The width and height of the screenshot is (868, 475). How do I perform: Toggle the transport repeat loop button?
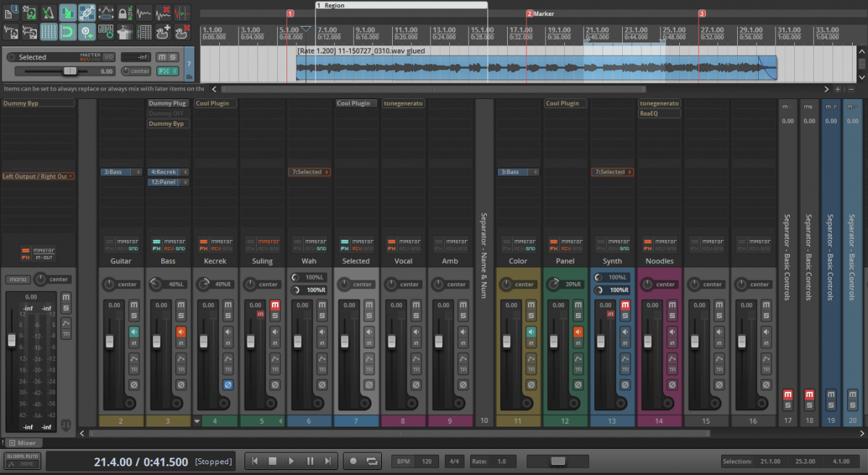(372, 461)
